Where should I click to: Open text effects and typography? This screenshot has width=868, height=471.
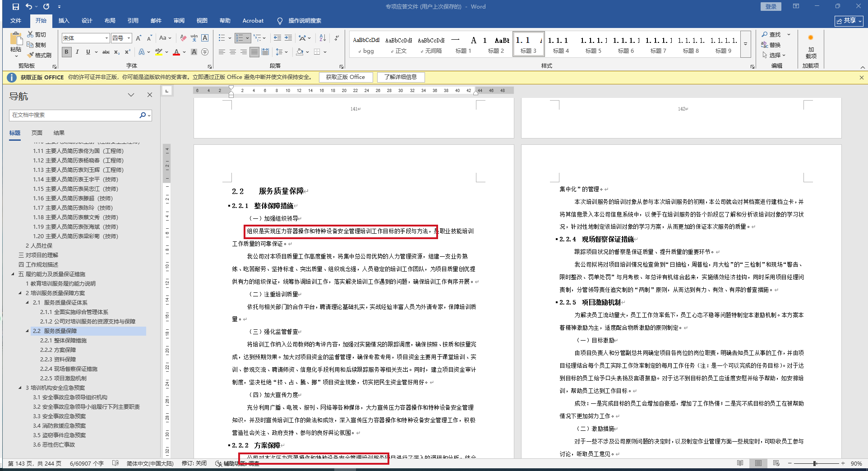[142, 52]
